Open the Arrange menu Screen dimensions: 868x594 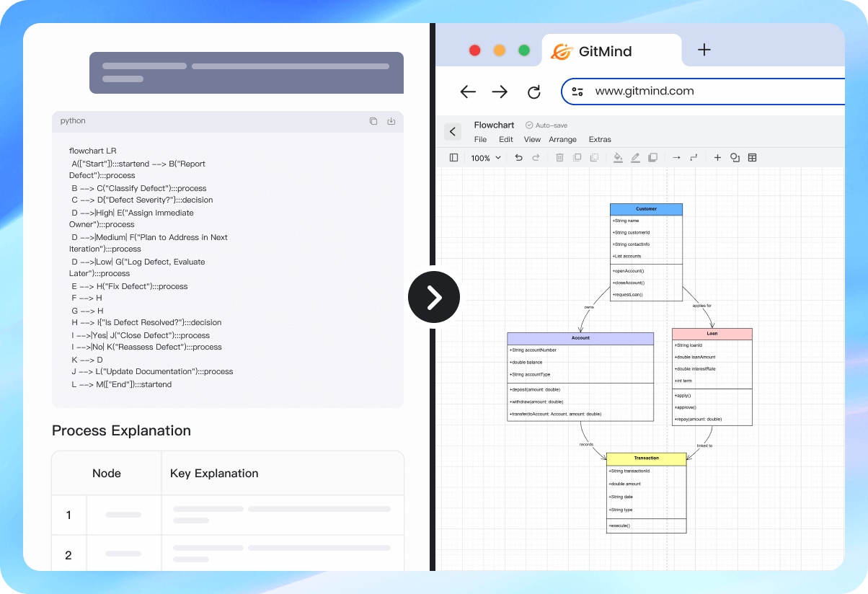pyautogui.click(x=562, y=139)
